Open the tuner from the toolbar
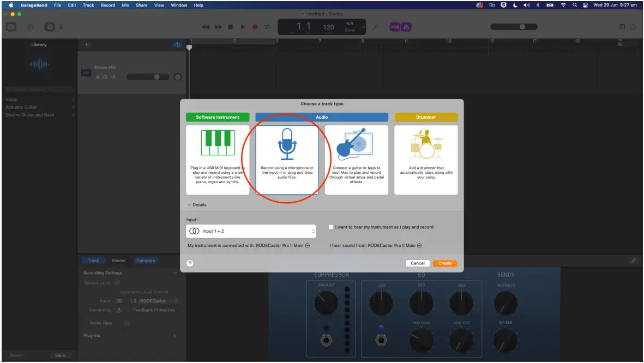 376,26
